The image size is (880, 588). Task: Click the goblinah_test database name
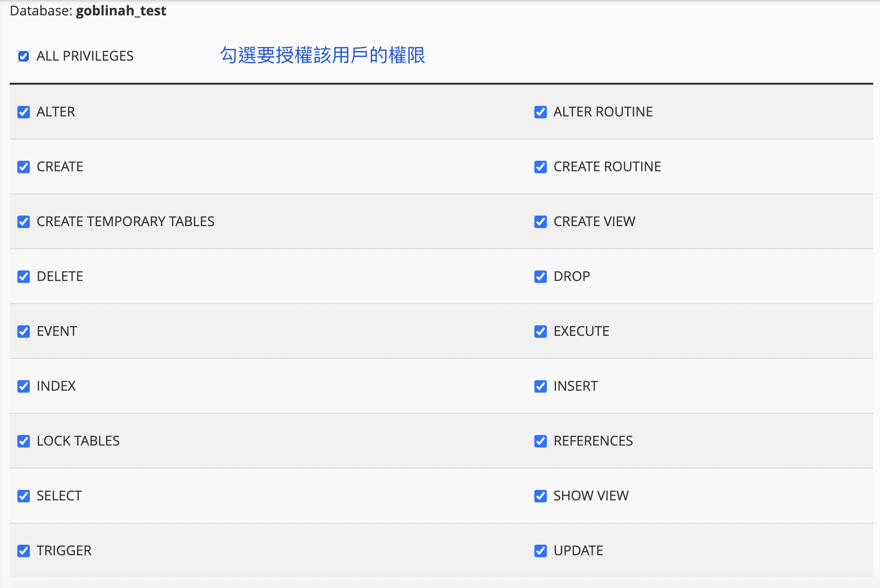tap(121, 11)
